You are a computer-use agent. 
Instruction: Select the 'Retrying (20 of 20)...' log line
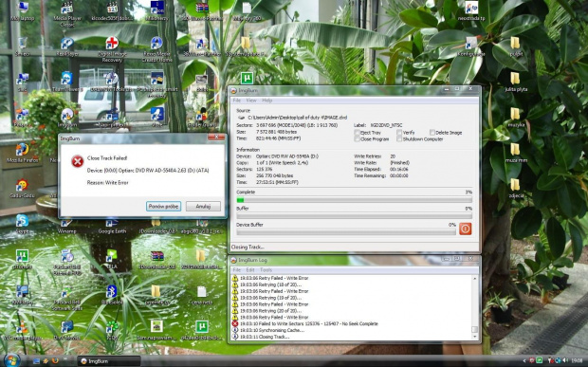coord(270,311)
